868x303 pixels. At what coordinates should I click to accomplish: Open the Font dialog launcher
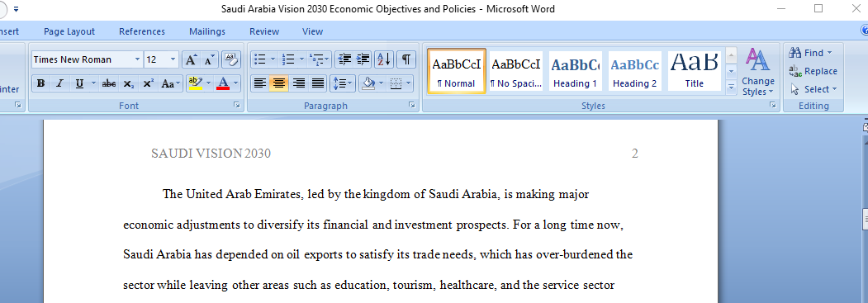tap(237, 105)
